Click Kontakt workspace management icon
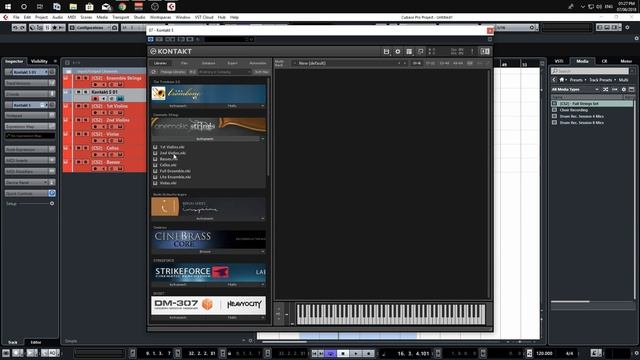 (409, 51)
